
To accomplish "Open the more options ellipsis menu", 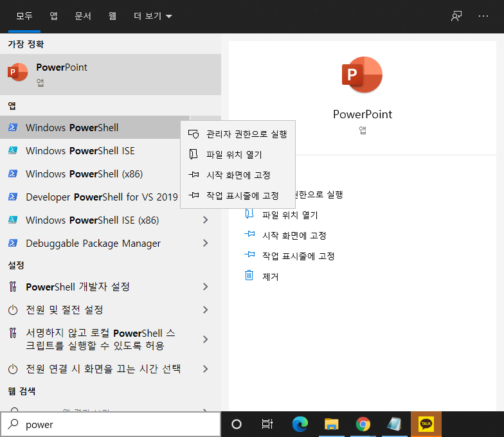I will pyautogui.click(x=483, y=16).
